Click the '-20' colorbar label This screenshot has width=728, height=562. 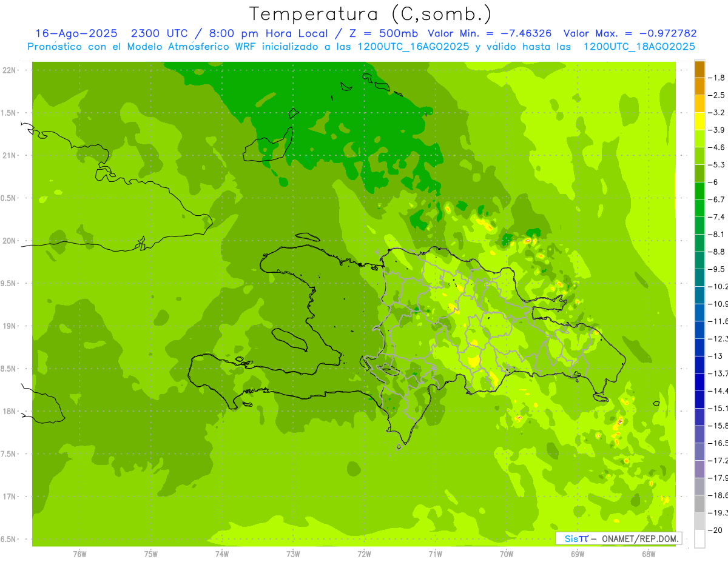coord(715,530)
